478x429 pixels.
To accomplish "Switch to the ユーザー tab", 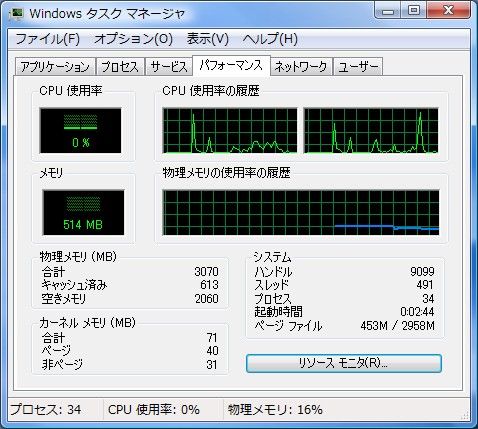I will coord(358,67).
